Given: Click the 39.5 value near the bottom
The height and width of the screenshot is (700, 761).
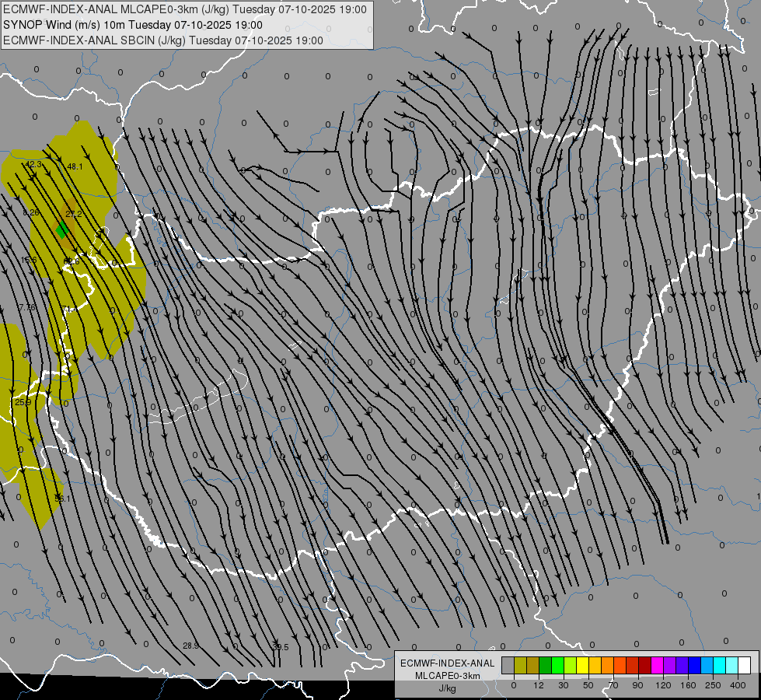Looking at the screenshot, I should click(x=281, y=647).
